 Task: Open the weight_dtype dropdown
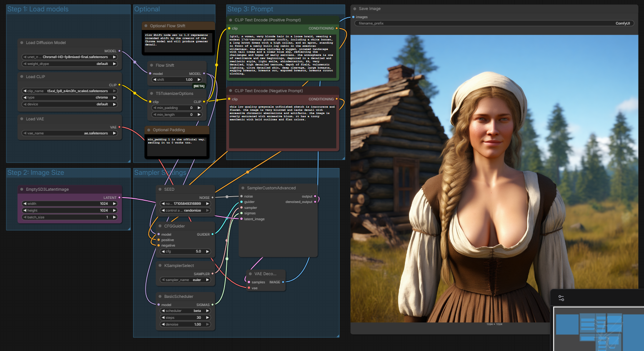pos(70,64)
